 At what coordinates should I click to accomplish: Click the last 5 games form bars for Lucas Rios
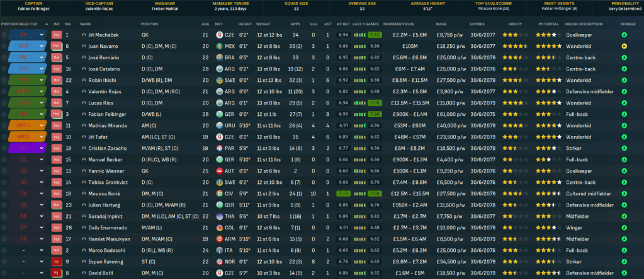coord(366,103)
